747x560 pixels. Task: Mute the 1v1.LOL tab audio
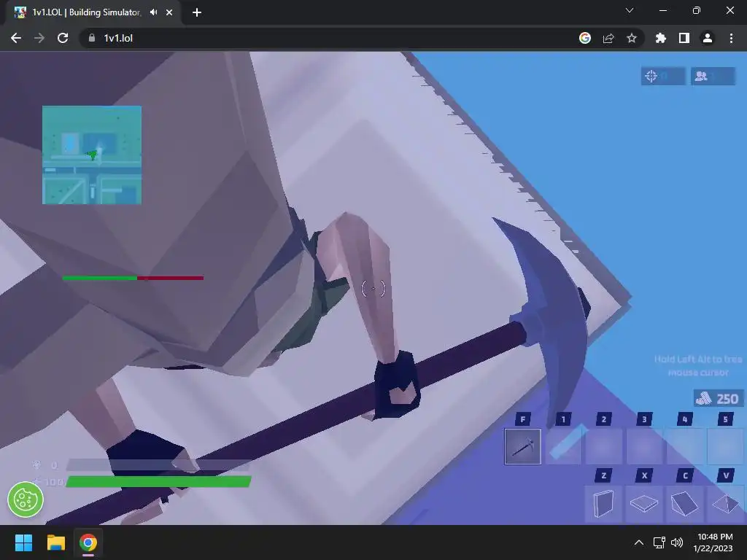pyautogui.click(x=153, y=12)
